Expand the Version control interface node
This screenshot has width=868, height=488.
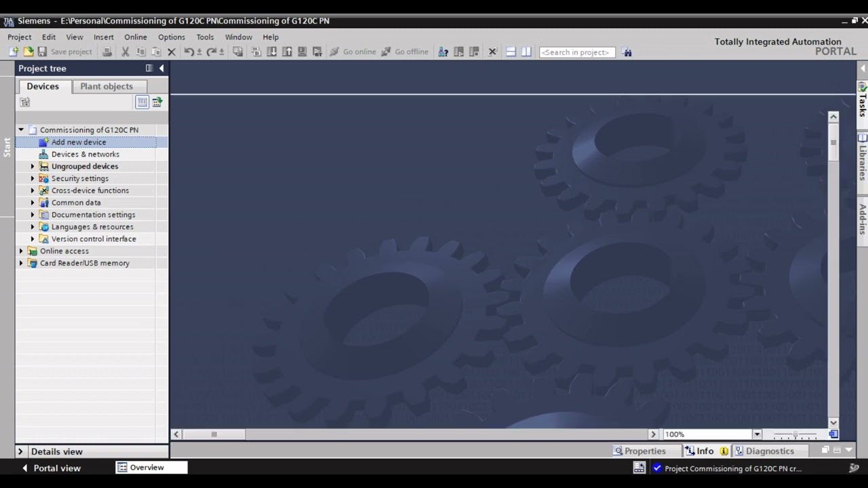32,239
